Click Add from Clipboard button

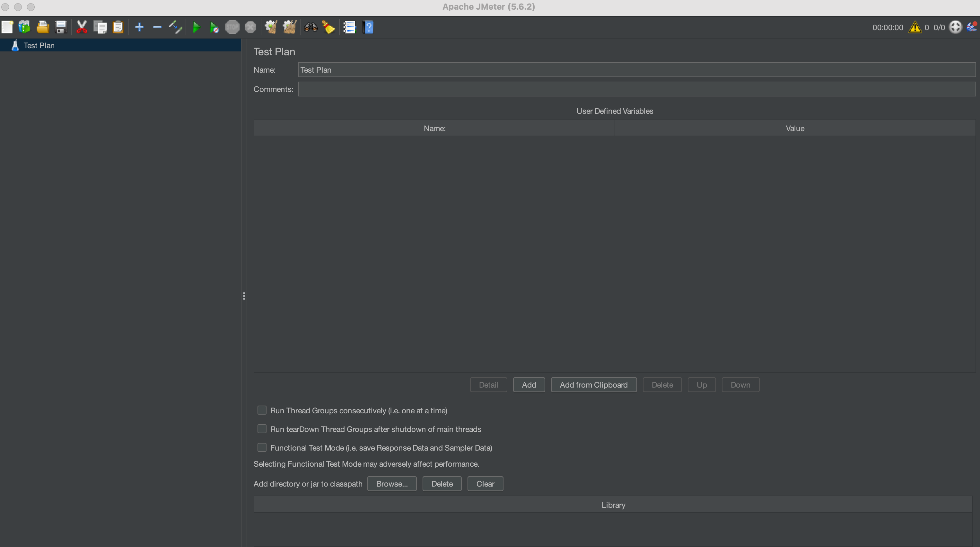pyautogui.click(x=593, y=384)
